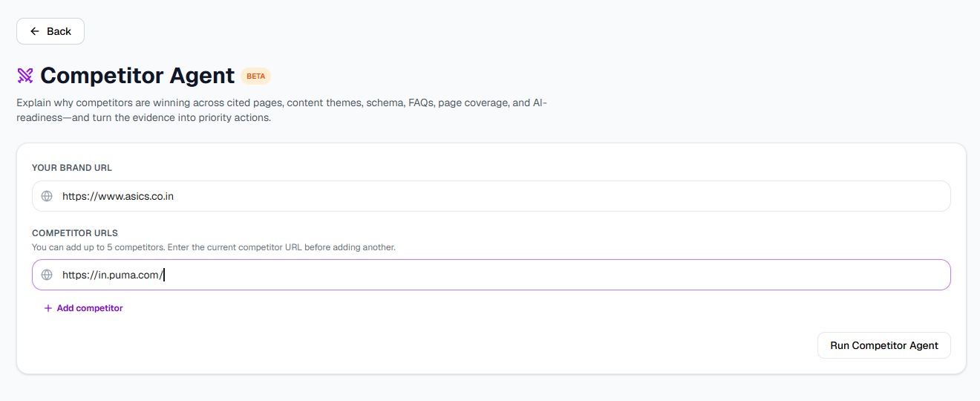Viewport: 980px width, 401px height.
Task: Run the Competitor Agent
Action: [884, 345]
